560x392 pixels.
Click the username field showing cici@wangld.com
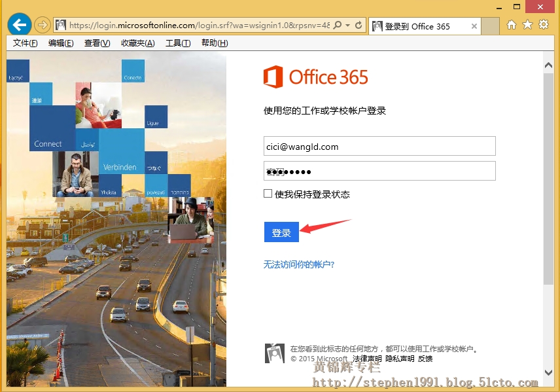[379, 146]
